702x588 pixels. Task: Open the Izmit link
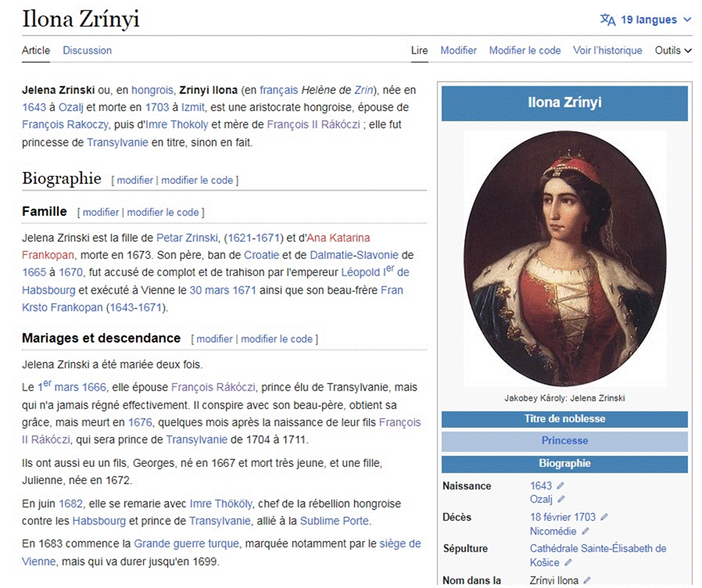tap(193, 107)
